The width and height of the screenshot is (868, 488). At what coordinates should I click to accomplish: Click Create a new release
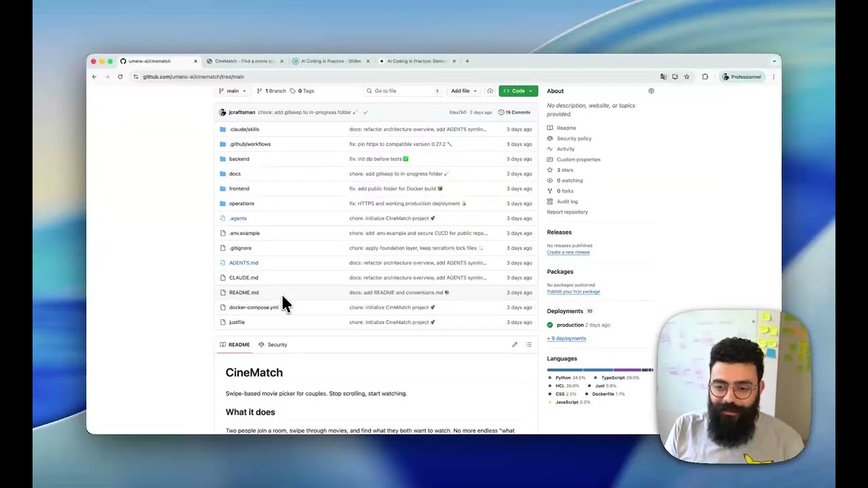click(568, 252)
